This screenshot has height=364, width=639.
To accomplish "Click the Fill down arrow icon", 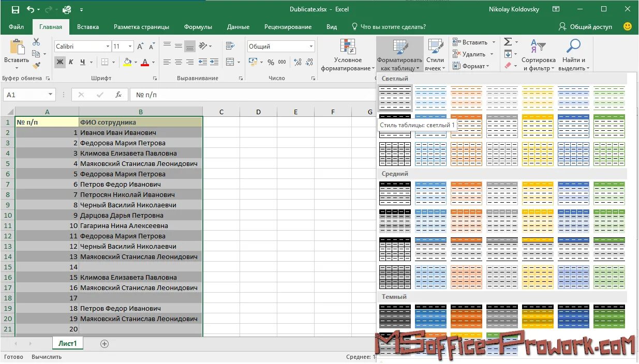I will point(508,54).
